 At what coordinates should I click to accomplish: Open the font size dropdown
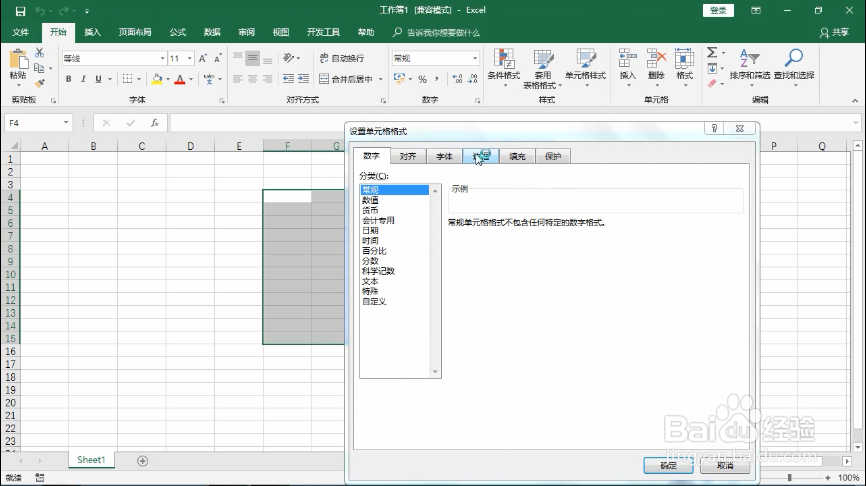point(189,59)
